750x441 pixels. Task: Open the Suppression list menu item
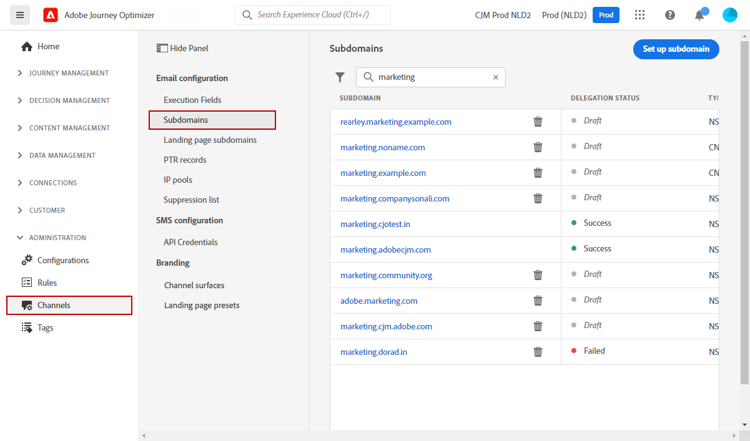[x=191, y=200]
